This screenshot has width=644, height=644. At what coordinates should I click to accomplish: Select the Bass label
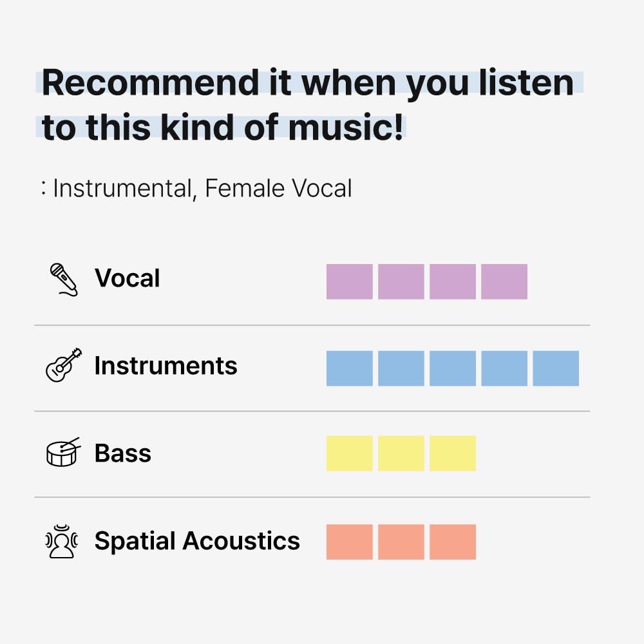(122, 453)
